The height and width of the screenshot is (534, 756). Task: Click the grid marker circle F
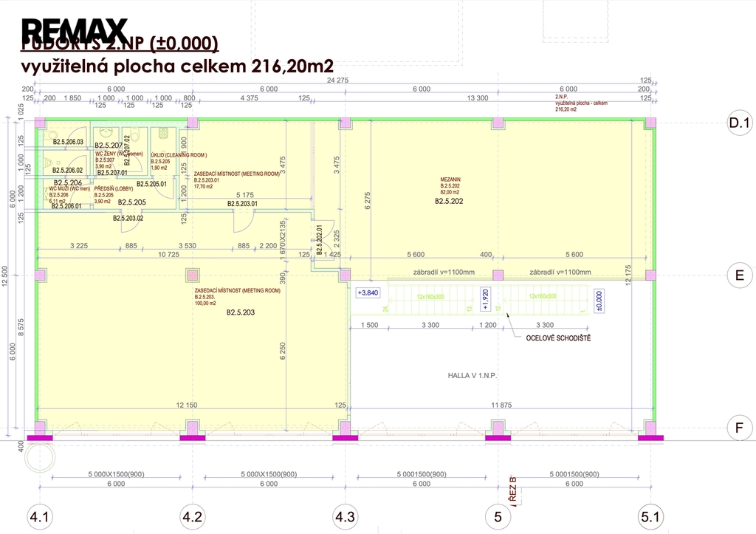[x=739, y=426]
